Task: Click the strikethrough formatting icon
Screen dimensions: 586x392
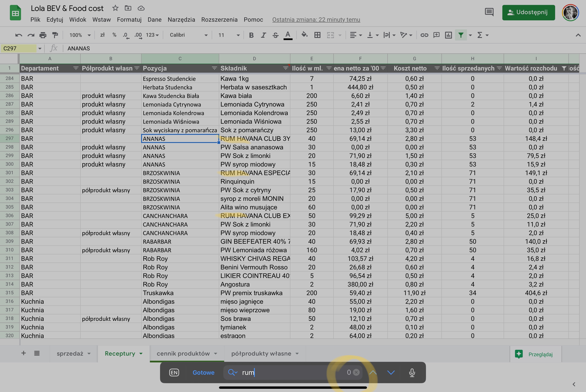Action: click(x=275, y=35)
